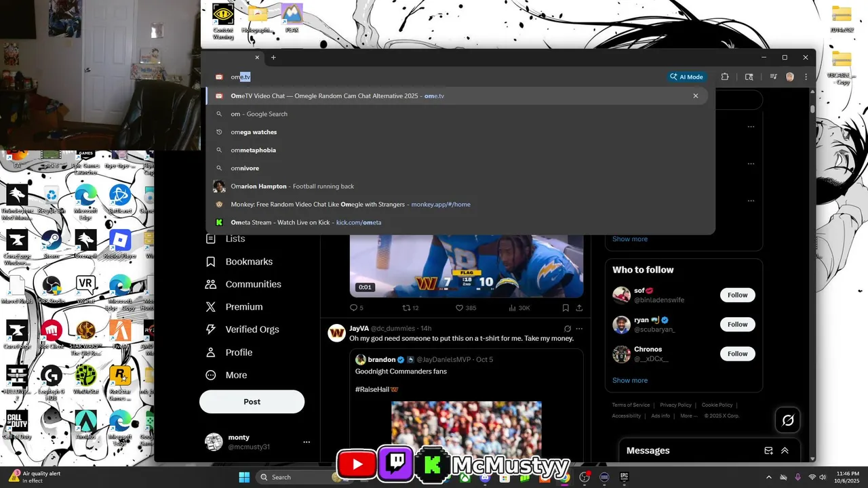Open Lists in X sidebar
This screenshot has width=868, height=488.
225,239
